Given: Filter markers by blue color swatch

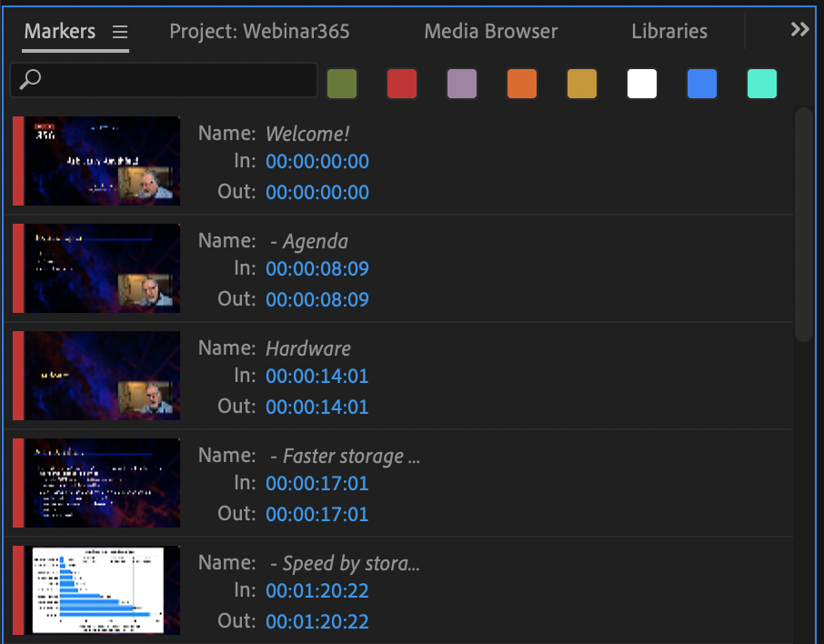Looking at the screenshot, I should click(x=702, y=84).
